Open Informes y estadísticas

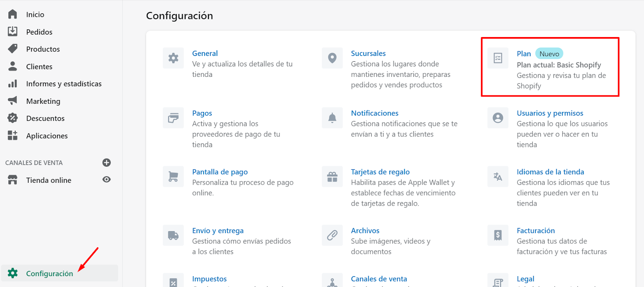(x=64, y=84)
